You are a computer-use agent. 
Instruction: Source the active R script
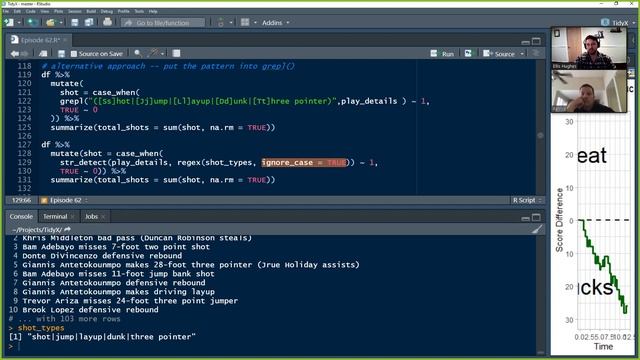499,53
